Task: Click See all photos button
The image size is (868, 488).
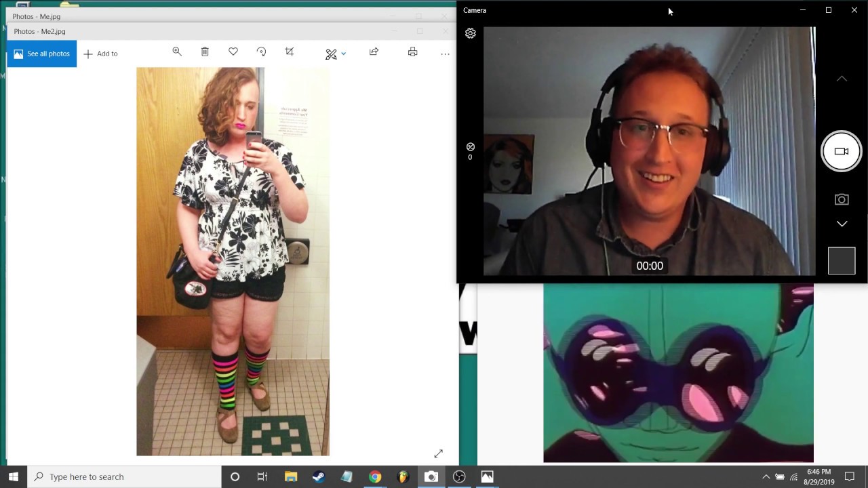Action: click(42, 54)
